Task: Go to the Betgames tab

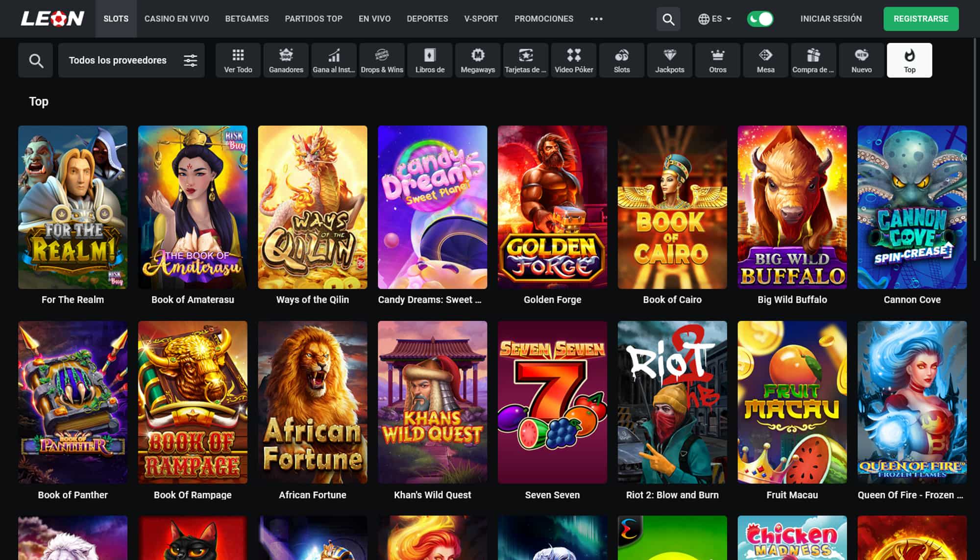Action: (247, 19)
